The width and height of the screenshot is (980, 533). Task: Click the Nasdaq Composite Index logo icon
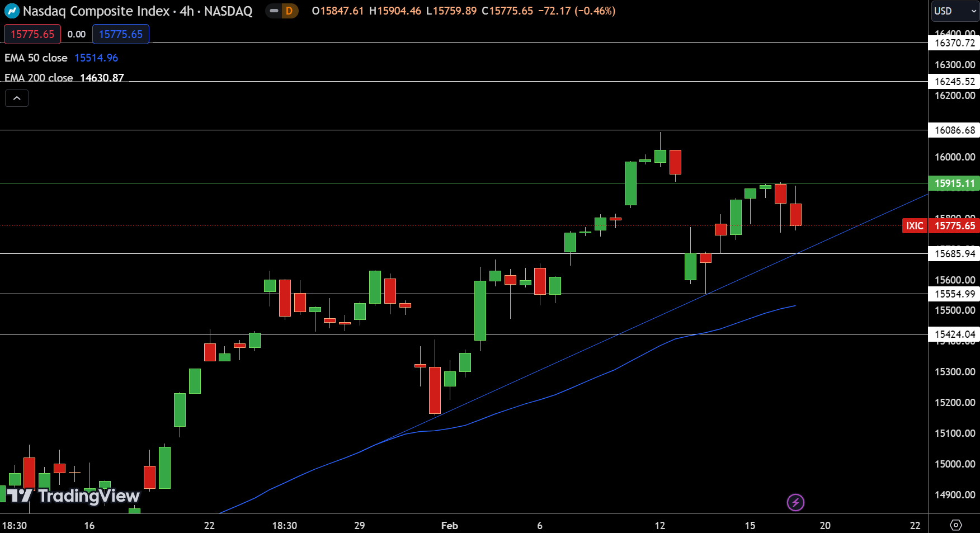click(x=12, y=11)
